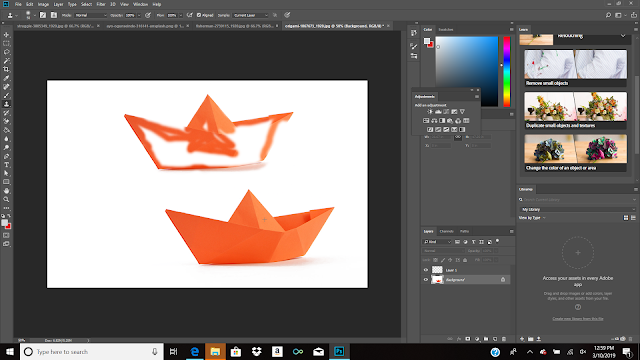This screenshot has width=640, height=360.
Task: Toggle airbrush-style build-up button
Action: pos(189,15)
